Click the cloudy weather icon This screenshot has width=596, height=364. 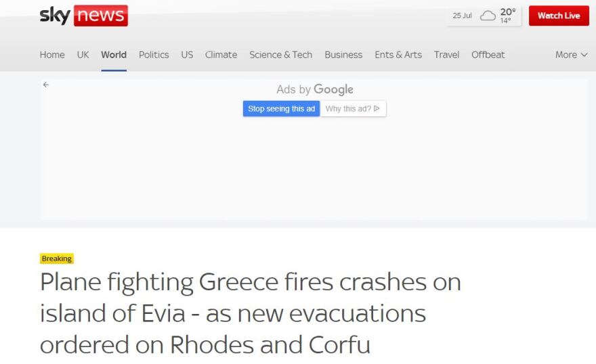coord(487,16)
